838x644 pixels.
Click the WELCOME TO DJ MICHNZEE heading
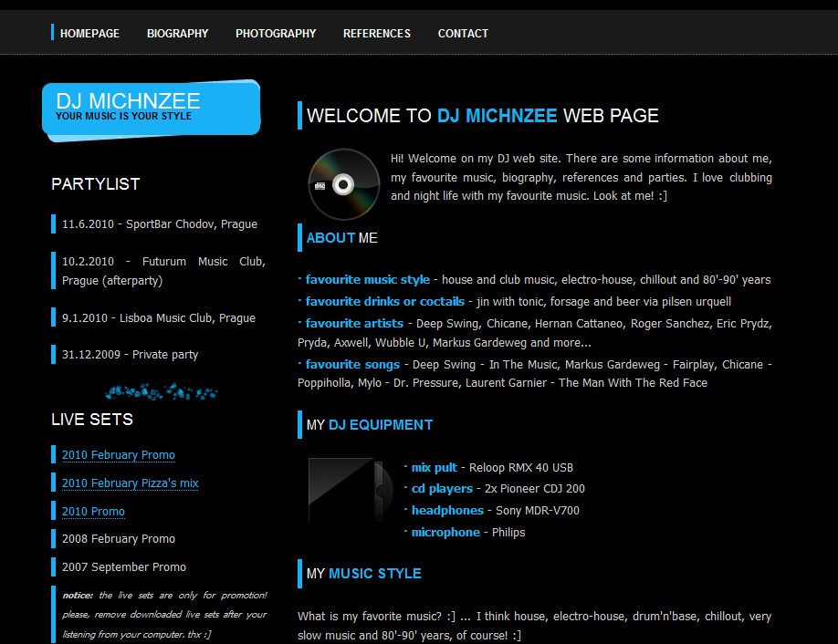tap(482, 115)
